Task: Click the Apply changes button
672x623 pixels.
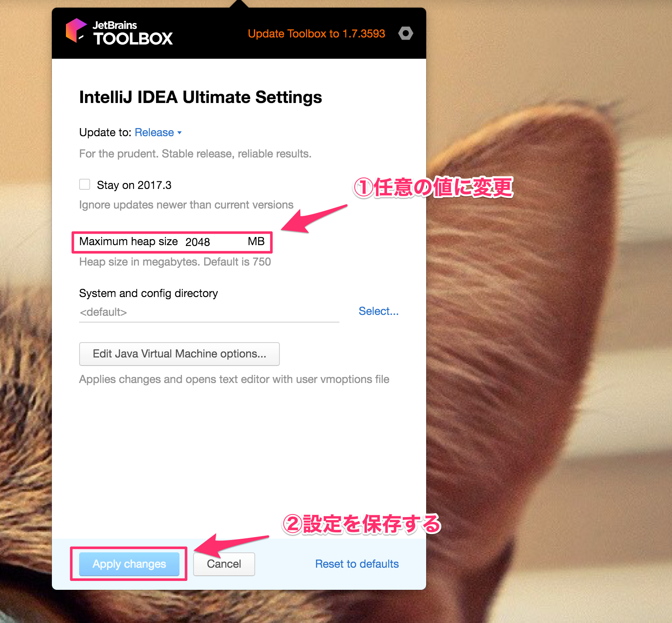Action: click(x=129, y=564)
